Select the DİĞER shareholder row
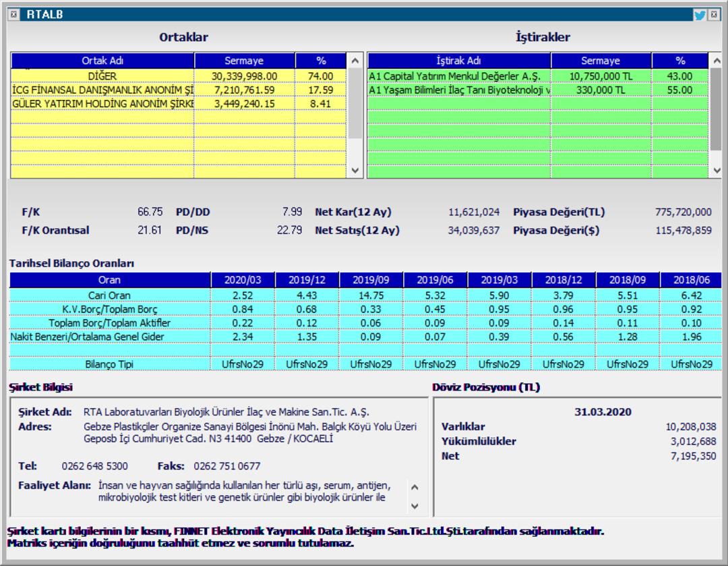728x566 pixels. [178, 76]
